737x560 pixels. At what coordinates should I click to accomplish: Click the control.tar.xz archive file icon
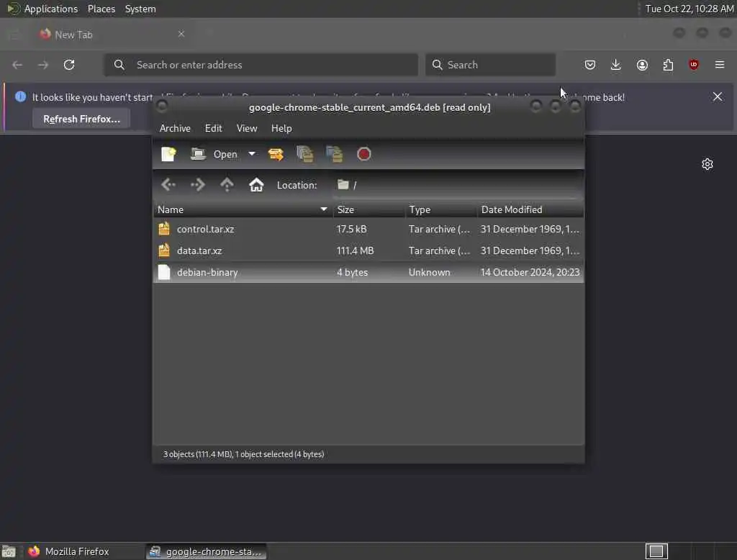(164, 228)
